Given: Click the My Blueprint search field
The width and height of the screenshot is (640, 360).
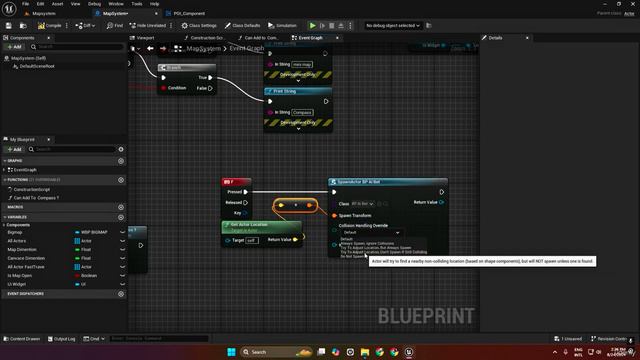Looking at the screenshot, I should click(x=72, y=149).
